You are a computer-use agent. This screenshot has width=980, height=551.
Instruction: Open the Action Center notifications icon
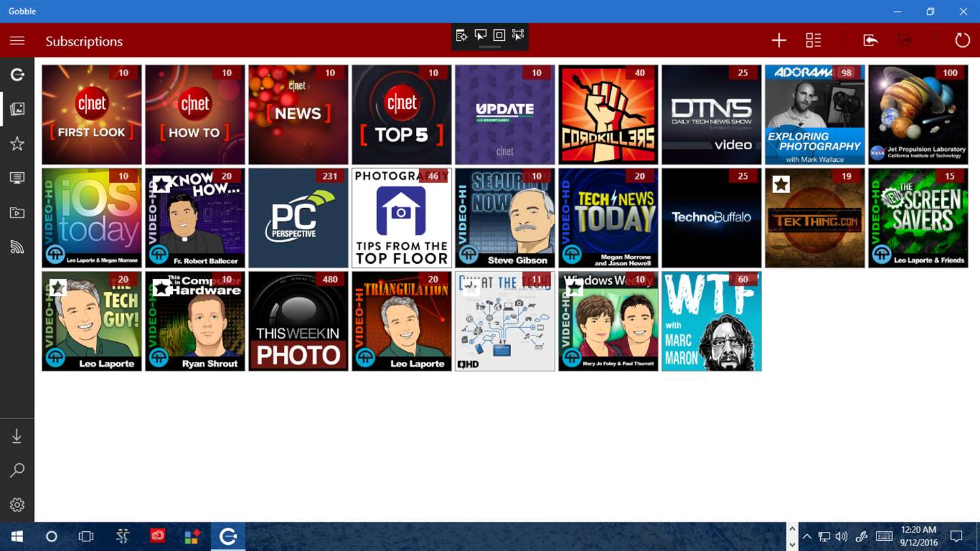click(956, 537)
